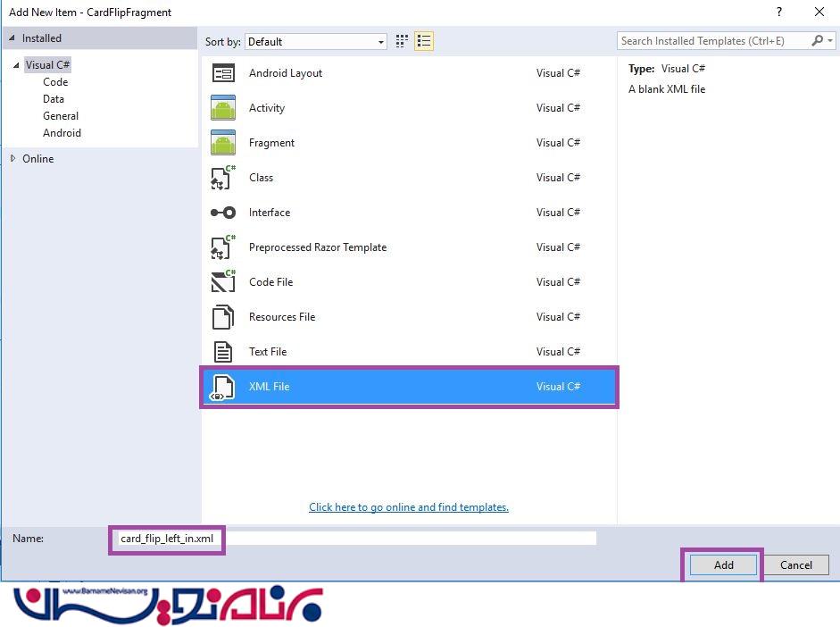Select the XML File template name
The width and height of the screenshot is (840, 627).
[269, 387]
